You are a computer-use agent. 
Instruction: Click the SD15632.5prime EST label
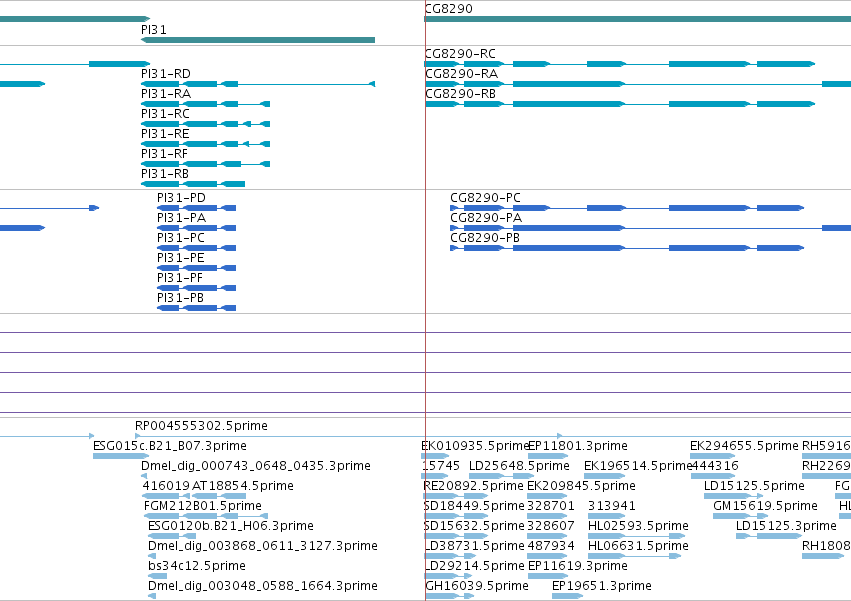[474, 527]
